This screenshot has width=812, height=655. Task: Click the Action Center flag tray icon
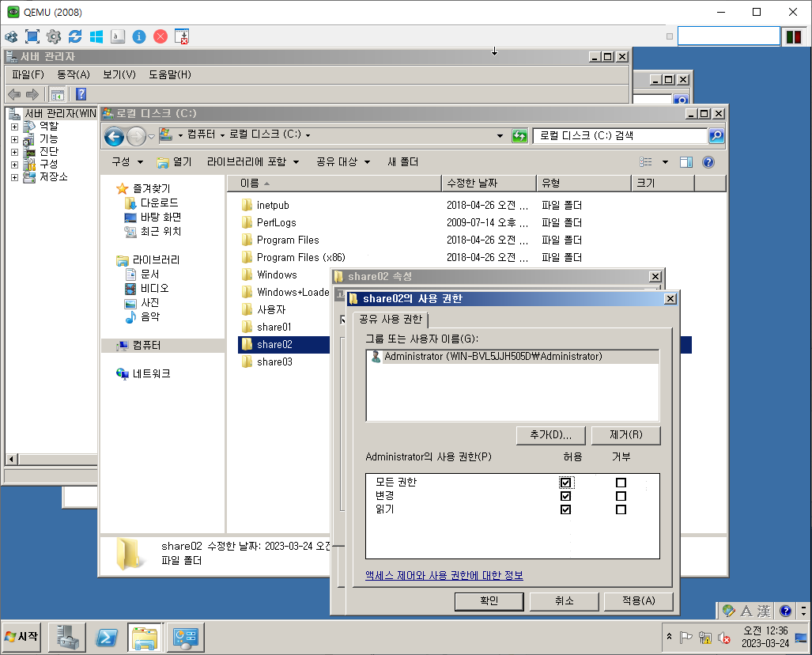coord(685,638)
